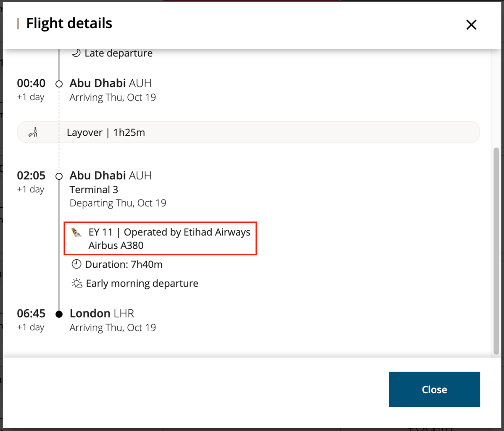
Task: Click the London LHR arrival marker
Action: [x=59, y=314]
